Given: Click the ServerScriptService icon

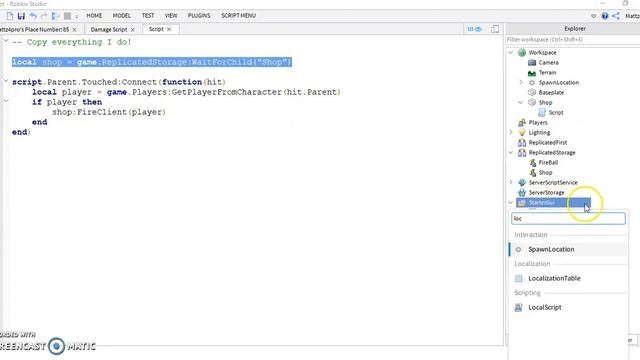Looking at the screenshot, I should [522, 182].
